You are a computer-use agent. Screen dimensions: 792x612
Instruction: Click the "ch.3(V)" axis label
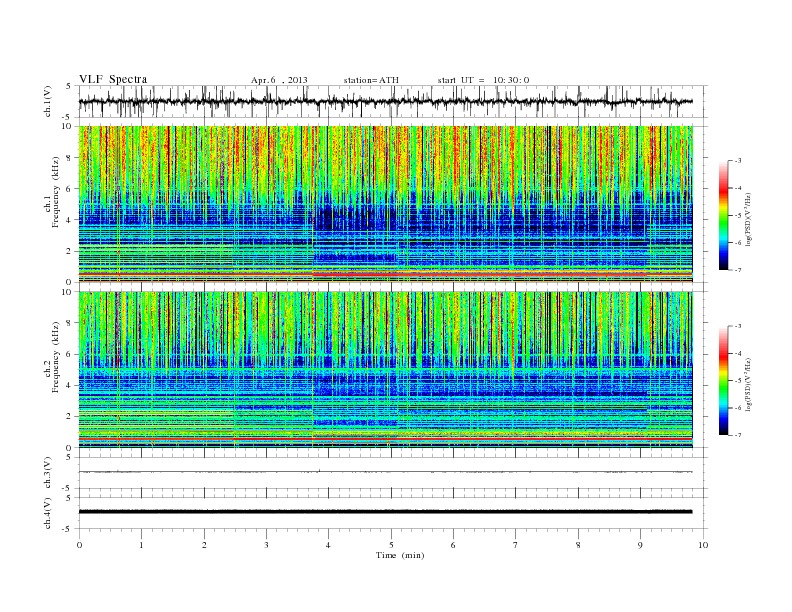(x=48, y=473)
